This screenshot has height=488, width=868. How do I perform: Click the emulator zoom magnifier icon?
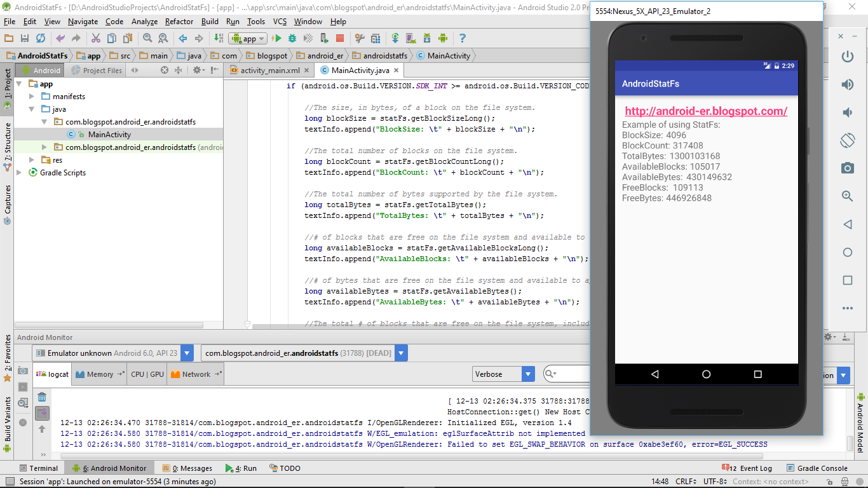[x=847, y=196]
